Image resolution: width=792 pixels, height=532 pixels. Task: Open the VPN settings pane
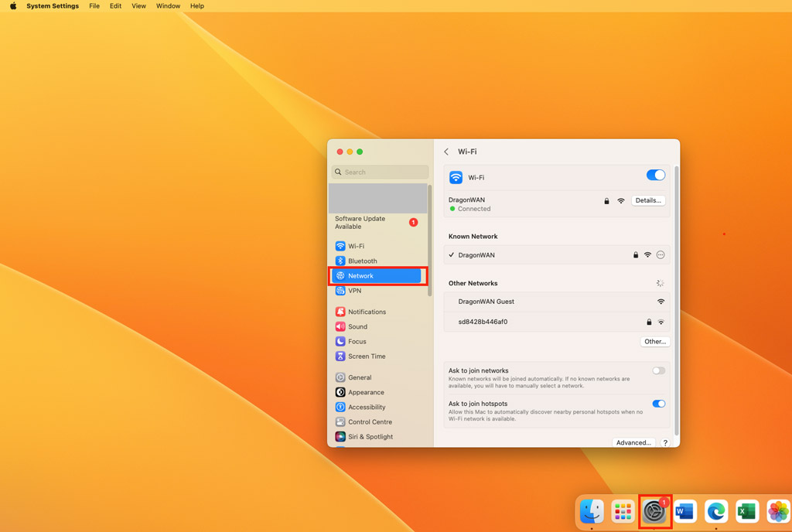[355, 291]
